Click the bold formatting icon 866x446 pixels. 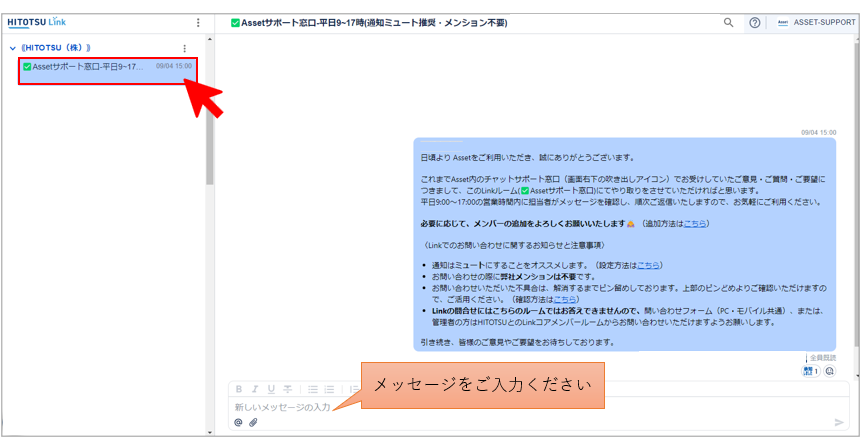239,389
